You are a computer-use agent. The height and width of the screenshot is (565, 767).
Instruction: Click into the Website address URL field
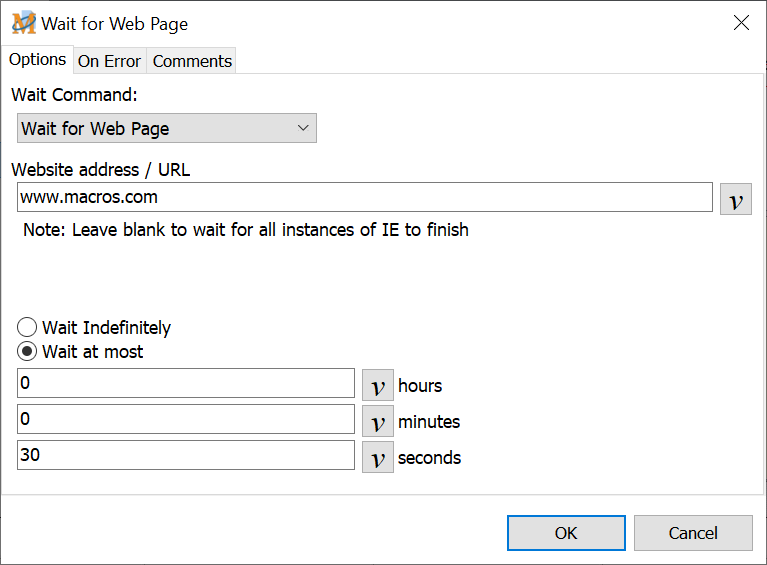point(365,198)
